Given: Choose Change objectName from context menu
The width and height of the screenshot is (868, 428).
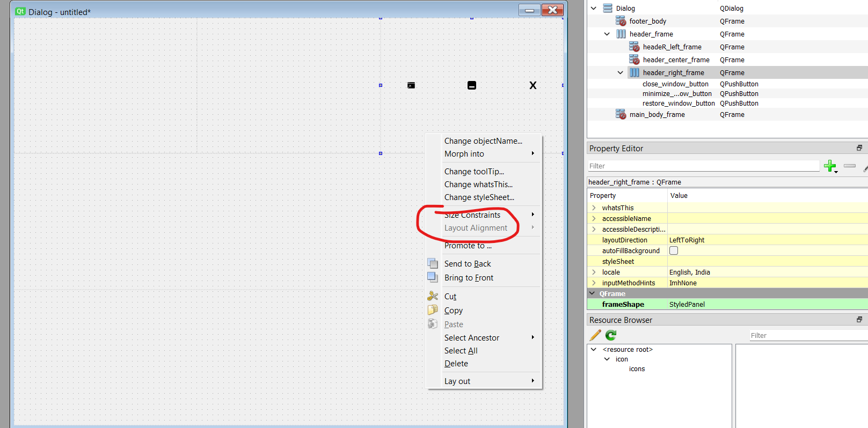Looking at the screenshot, I should tap(483, 141).
